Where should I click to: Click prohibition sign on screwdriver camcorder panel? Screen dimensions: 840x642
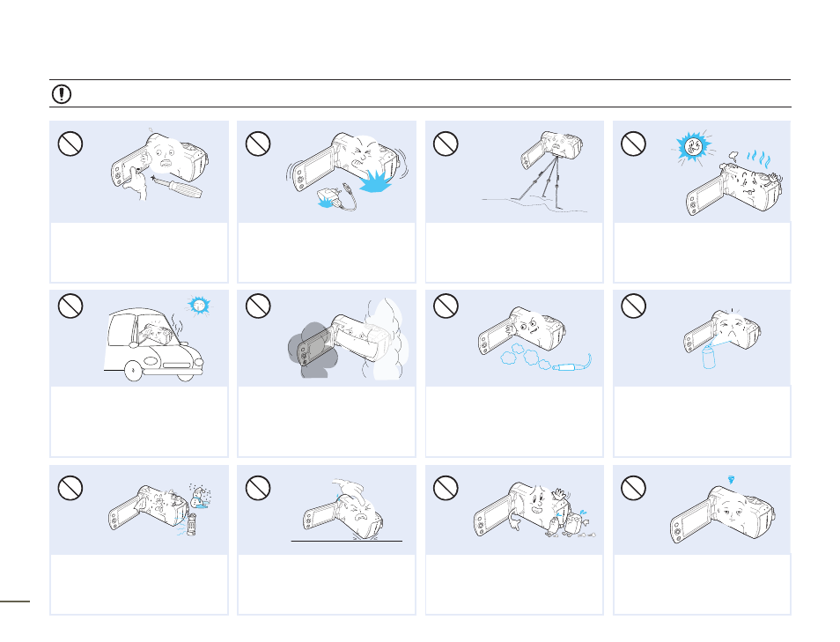pos(70,144)
